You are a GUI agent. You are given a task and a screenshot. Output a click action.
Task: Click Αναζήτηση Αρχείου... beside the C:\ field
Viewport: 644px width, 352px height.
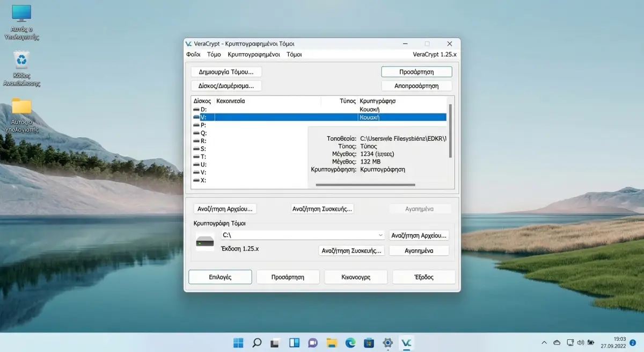pos(419,235)
